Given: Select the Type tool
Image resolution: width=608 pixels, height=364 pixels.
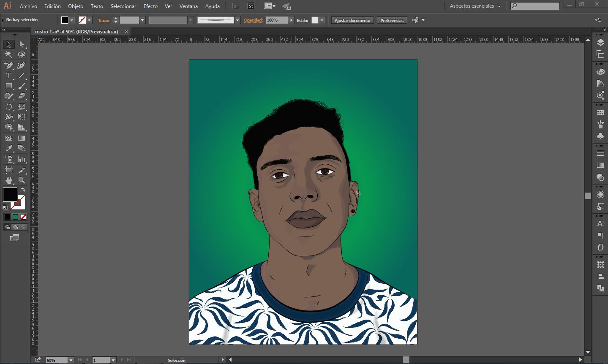Looking at the screenshot, I should pos(8,76).
